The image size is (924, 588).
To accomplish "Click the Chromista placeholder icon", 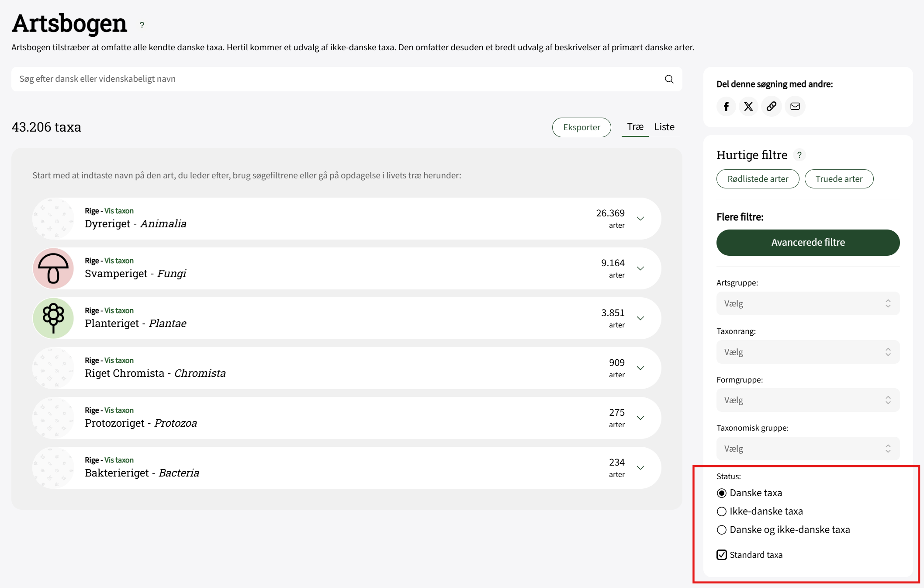I will coord(53,368).
